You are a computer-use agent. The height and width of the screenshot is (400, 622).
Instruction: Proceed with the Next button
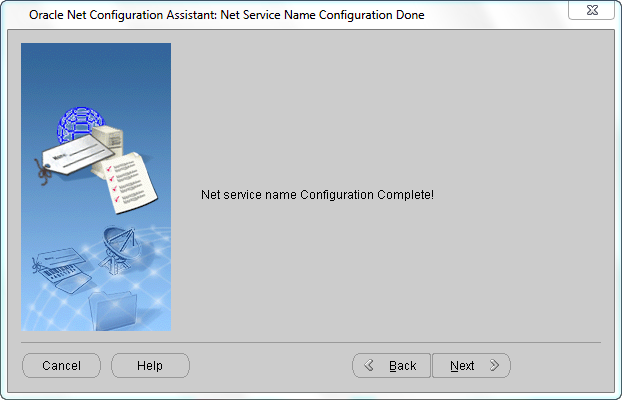tap(471, 365)
